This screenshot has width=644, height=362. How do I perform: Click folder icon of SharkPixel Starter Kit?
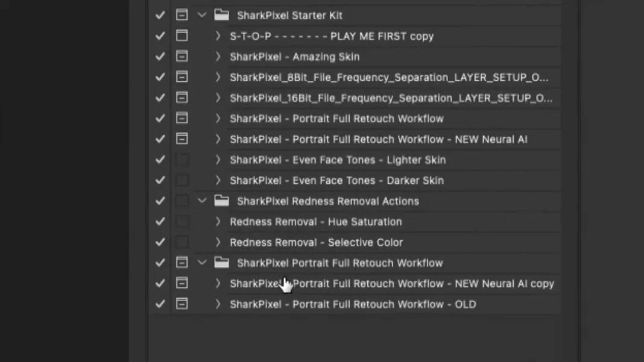click(x=221, y=15)
